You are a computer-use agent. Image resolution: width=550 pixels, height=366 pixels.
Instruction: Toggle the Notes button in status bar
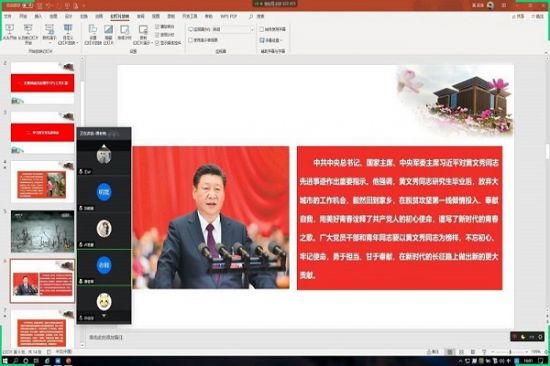pyautogui.click(x=433, y=352)
